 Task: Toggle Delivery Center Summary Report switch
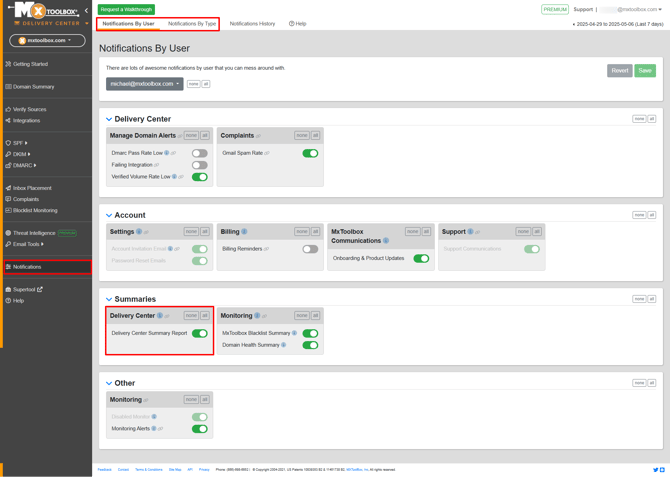tap(200, 333)
